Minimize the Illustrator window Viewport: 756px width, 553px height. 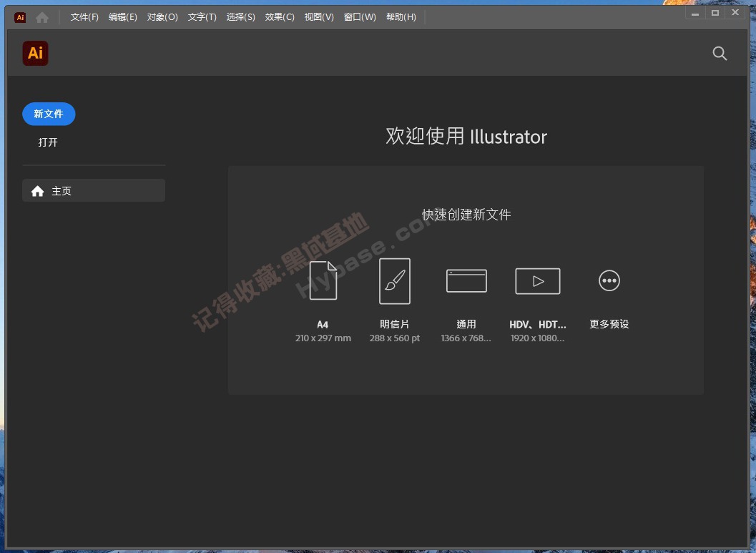(695, 14)
